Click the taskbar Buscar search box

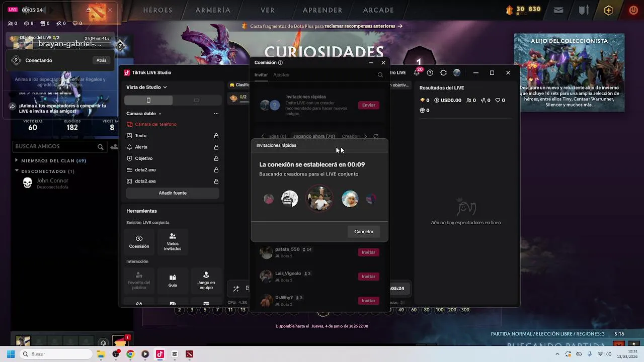[x=55, y=354]
